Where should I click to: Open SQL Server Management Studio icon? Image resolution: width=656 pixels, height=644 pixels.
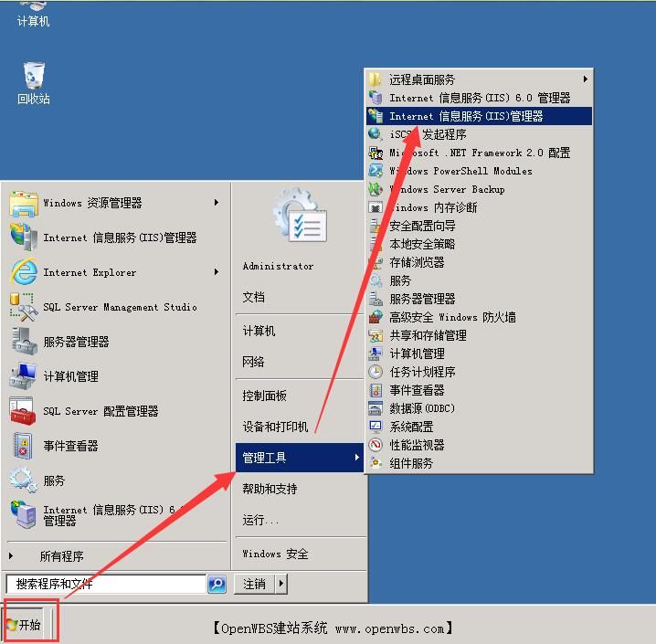tap(23, 307)
